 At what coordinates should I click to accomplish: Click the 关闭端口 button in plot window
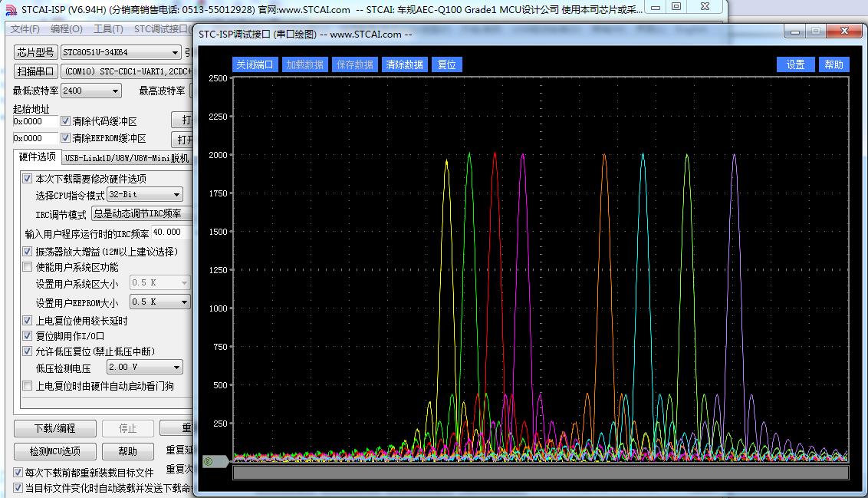[x=255, y=64]
